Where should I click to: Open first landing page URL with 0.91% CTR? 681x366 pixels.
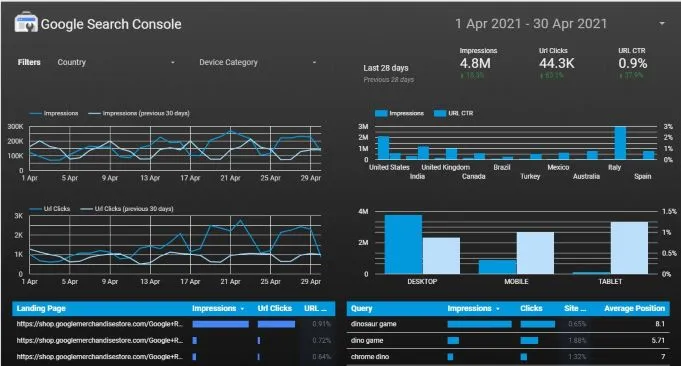(99, 324)
